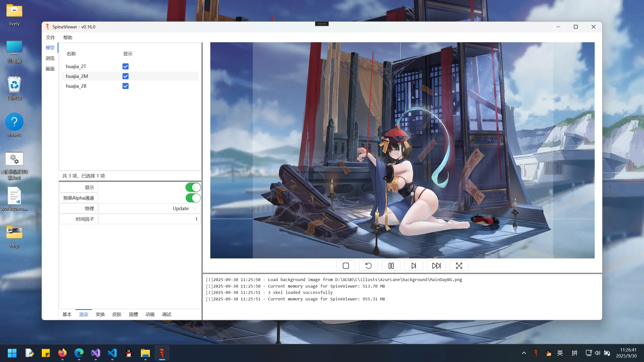Click the 时间因子 value field
This screenshot has height=362, width=644.
[x=149, y=219]
